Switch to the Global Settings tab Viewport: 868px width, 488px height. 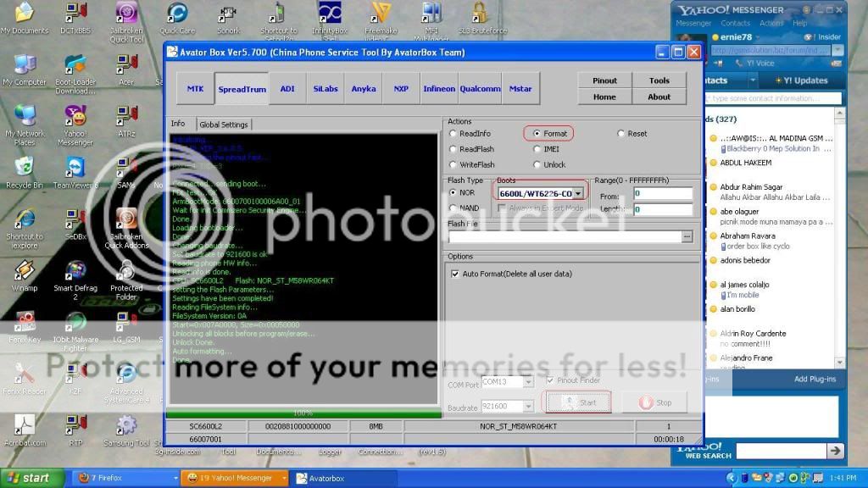pyautogui.click(x=224, y=125)
